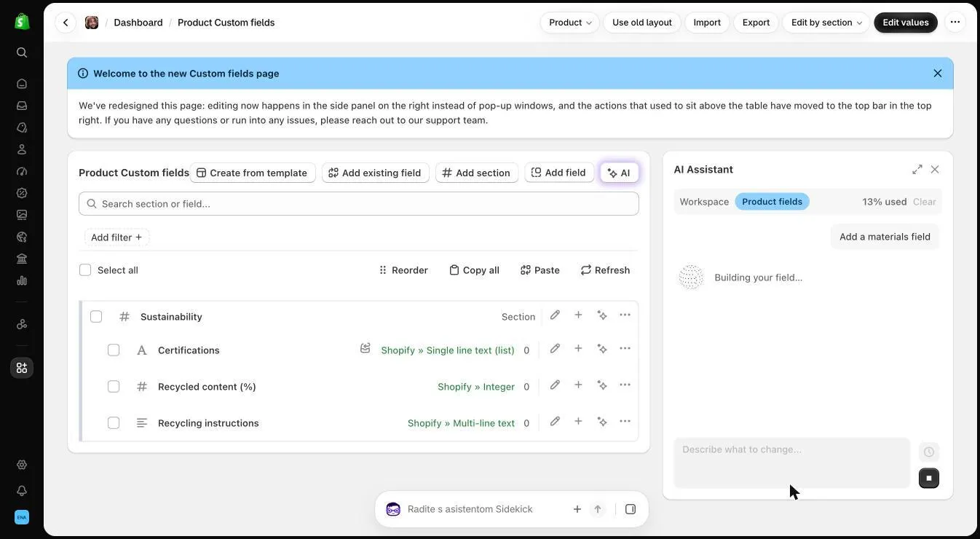The height and width of the screenshot is (539, 980).
Task: Open search from the left sidebar
Action: point(22,52)
